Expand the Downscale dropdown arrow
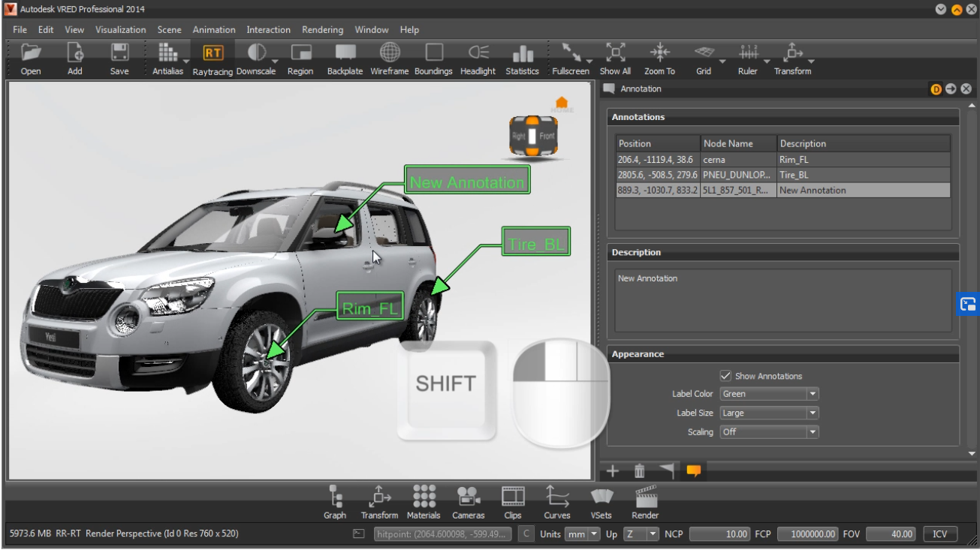This screenshot has width=980, height=550. [x=276, y=62]
